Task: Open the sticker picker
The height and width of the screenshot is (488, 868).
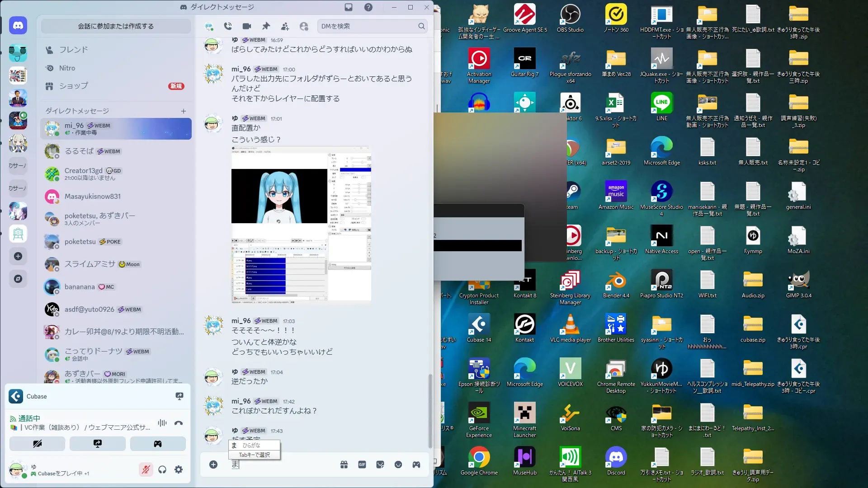Action: pyautogui.click(x=380, y=465)
